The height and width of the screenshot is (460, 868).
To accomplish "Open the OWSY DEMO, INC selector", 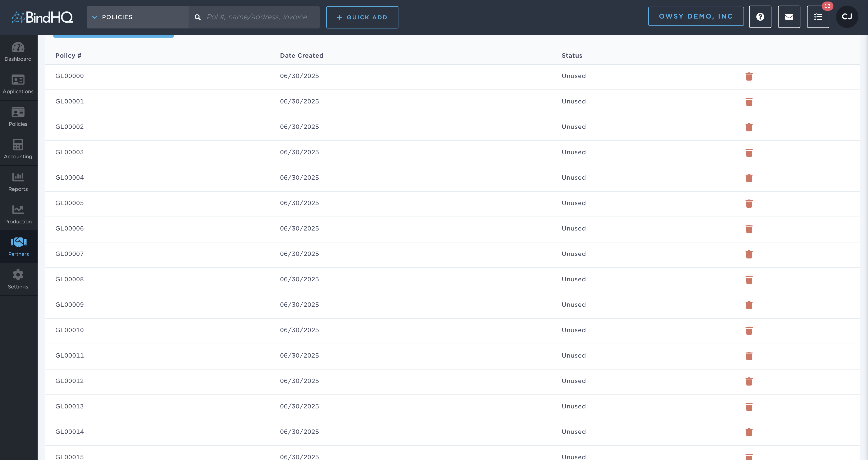I will (x=696, y=16).
